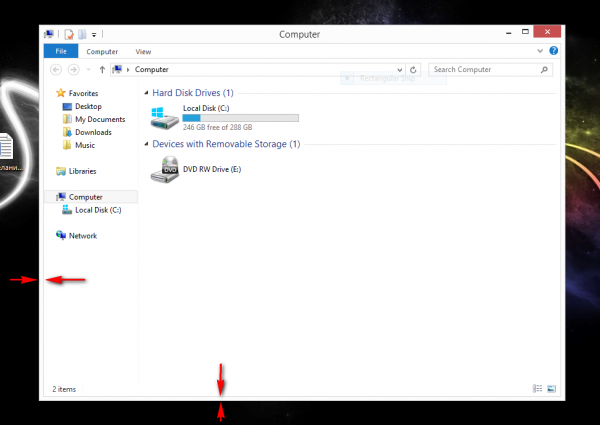The height and width of the screenshot is (425, 600).
Task: Go up one level with Up arrow
Action: coord(103,70)
